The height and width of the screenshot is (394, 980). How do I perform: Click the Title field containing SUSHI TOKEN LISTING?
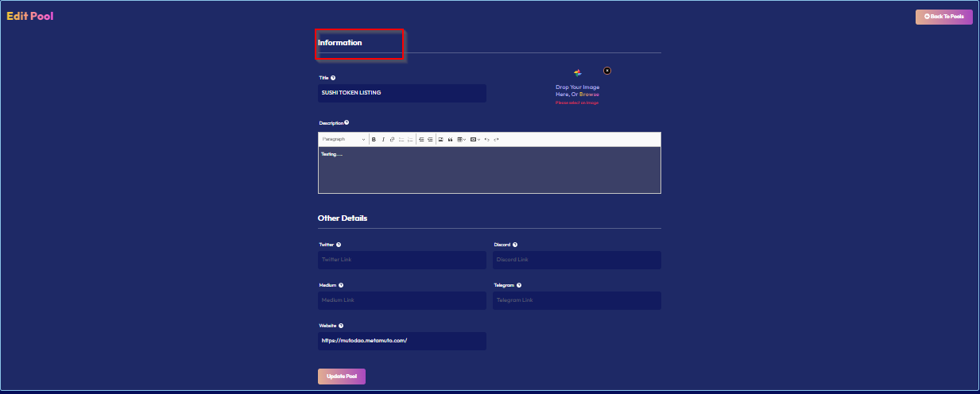(x=401, y=93)
